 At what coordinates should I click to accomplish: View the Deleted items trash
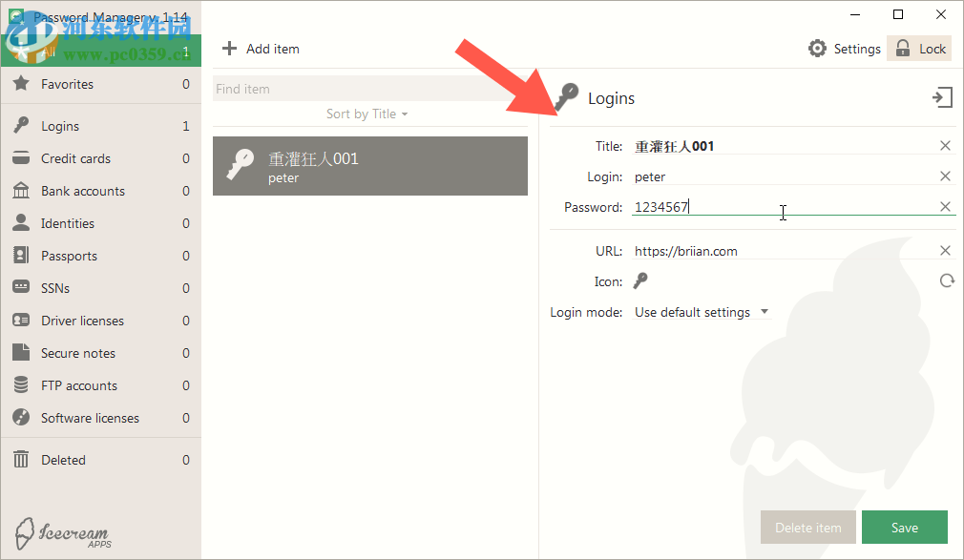pos(64,459)
